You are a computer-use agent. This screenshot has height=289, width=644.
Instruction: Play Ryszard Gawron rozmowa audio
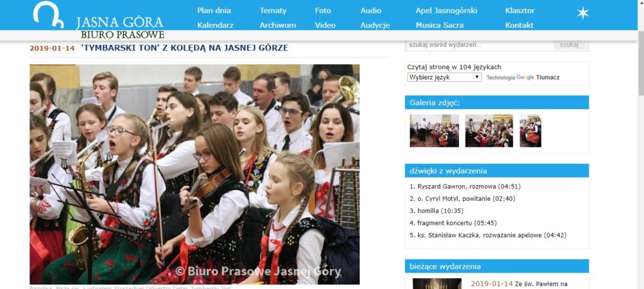[x=465, y=186]
